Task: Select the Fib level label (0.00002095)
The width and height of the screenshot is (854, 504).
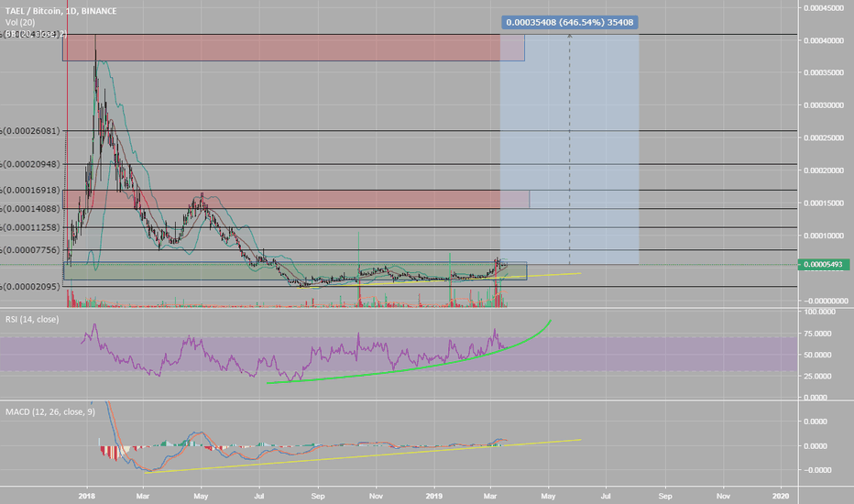Action: [31, 286]
